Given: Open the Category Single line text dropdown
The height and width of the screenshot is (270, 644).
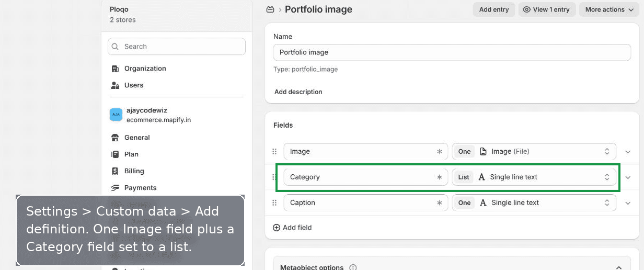Looking at the screenshot, I should 534,177.
